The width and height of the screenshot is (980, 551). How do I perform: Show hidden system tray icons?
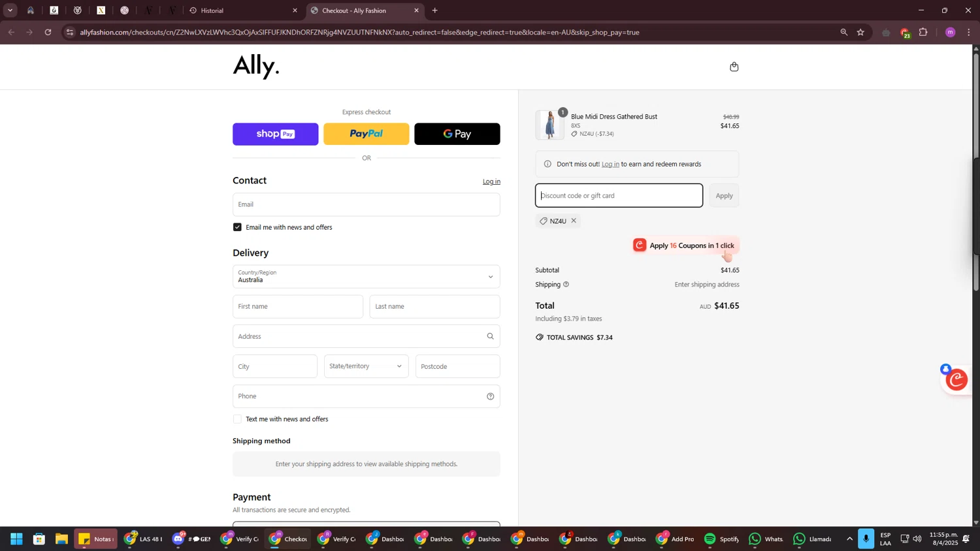tap(849, 539)
